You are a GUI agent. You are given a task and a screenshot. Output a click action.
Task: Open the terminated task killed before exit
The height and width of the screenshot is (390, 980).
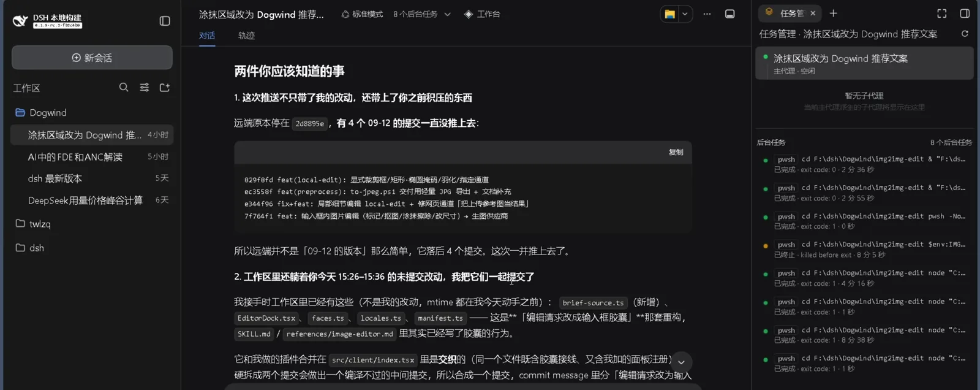(864, 250)
